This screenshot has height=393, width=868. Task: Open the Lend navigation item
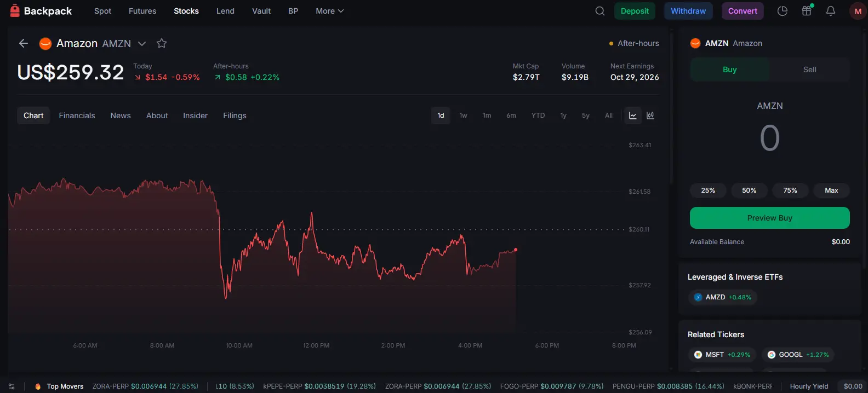click(225, 11)
